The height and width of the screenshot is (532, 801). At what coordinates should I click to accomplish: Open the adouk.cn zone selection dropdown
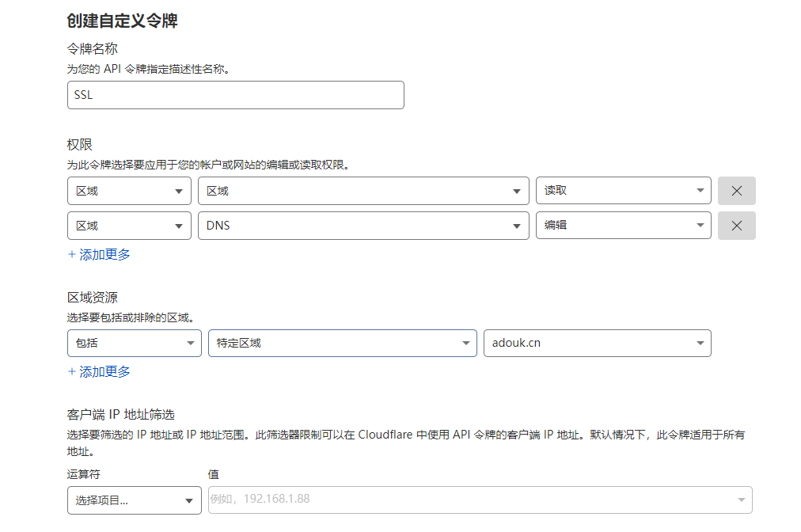pos(597,344)
